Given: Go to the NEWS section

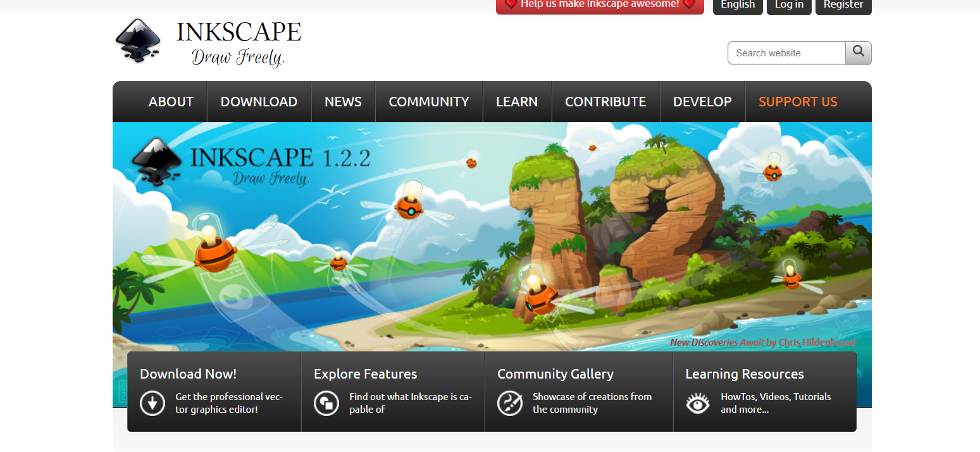Looking at the screenshot, I should [343, 102].
